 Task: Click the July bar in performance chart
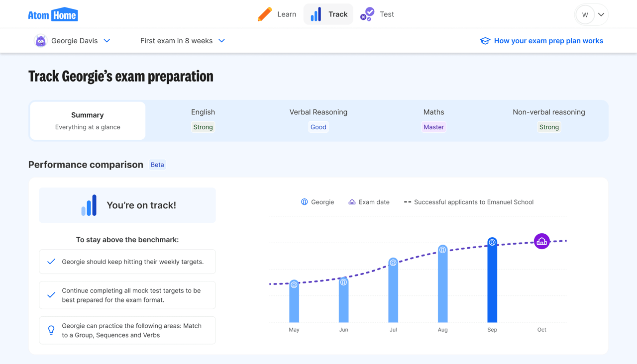coord(393,293)
